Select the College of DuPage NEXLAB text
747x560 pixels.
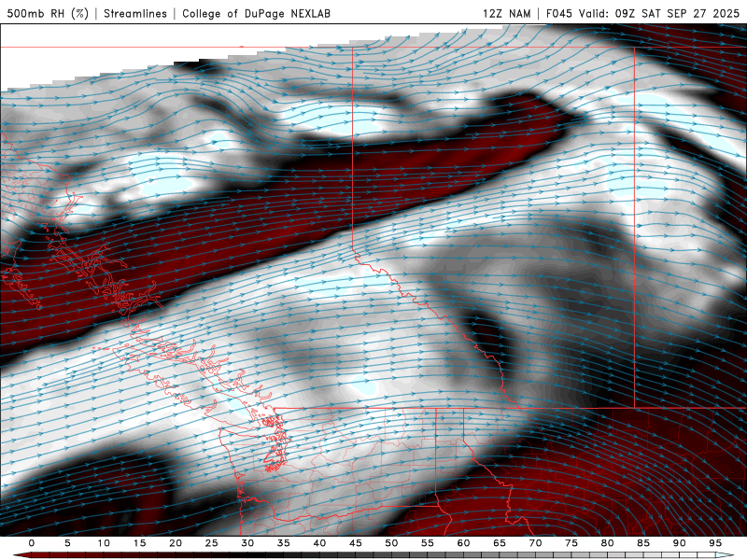256,13
